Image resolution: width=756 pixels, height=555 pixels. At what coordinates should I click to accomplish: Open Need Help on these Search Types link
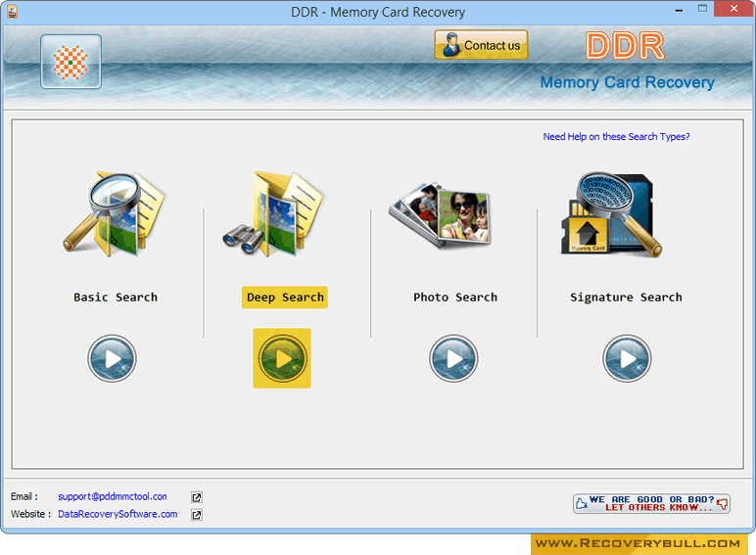pos(616,136)
